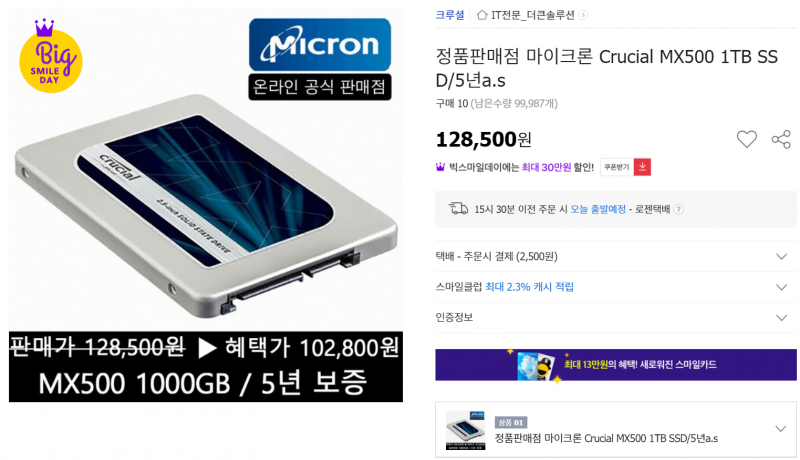This screenshot has height=460, width=800.
Task: Click the arrow icon after seller name
Action: [x=583, y=15]
